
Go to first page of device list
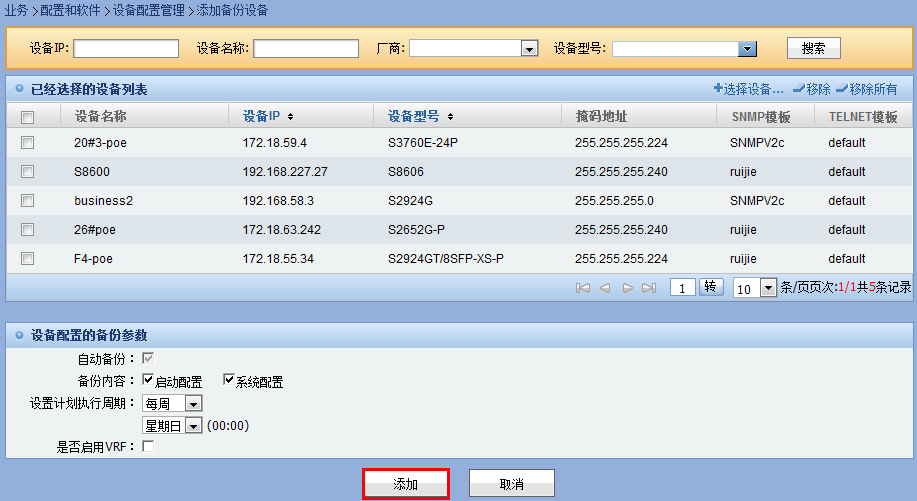pos(583,288)
